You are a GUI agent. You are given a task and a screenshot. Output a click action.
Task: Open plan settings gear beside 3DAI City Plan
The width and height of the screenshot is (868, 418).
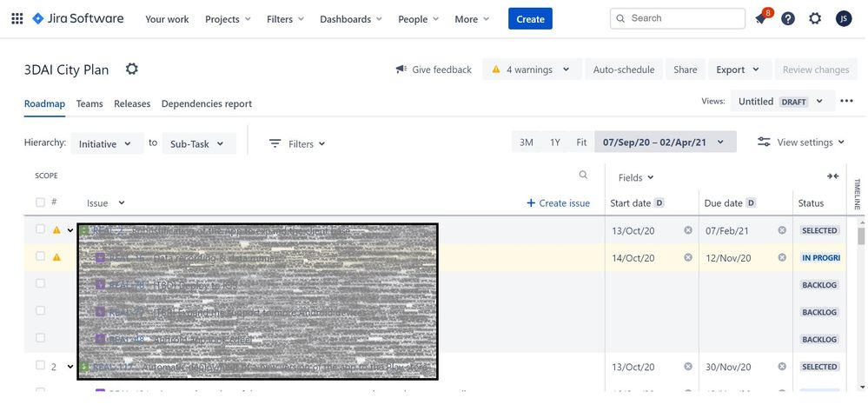[x=132, y=70]
